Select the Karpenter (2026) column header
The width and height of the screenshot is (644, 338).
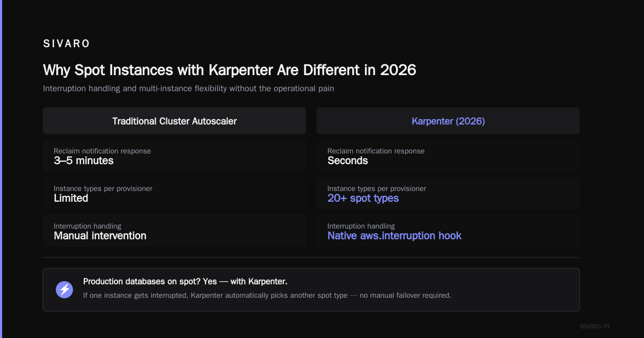point(448,121)
